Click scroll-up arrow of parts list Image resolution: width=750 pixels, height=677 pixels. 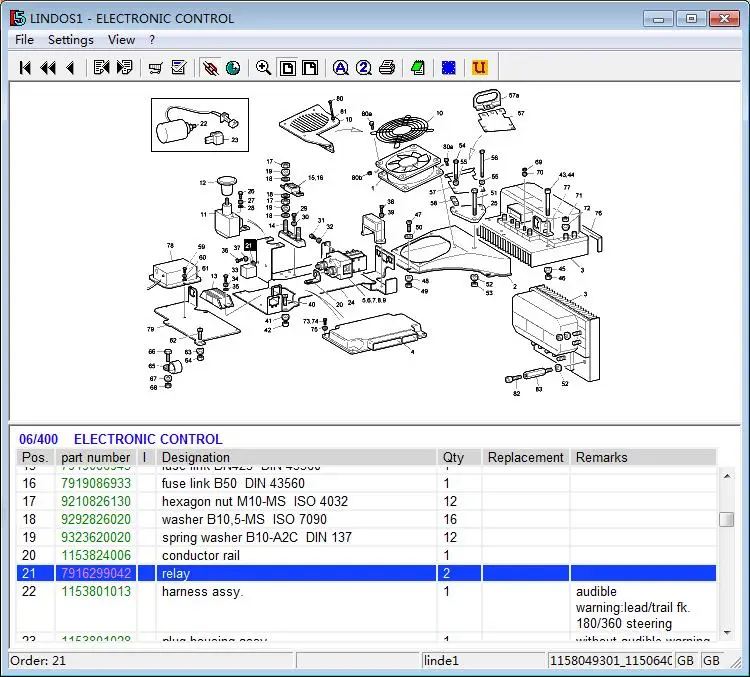pyautogui.click(x=727, y=476)
